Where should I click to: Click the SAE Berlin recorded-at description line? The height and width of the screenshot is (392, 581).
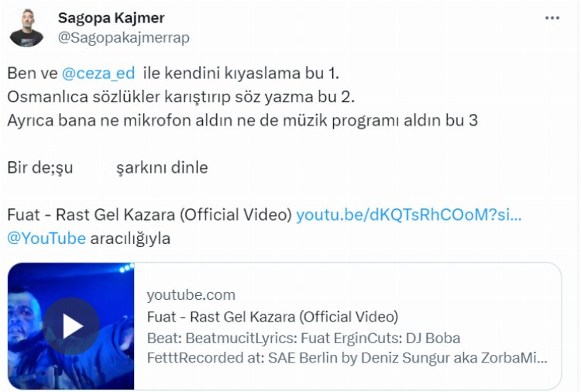coord(347,358)
